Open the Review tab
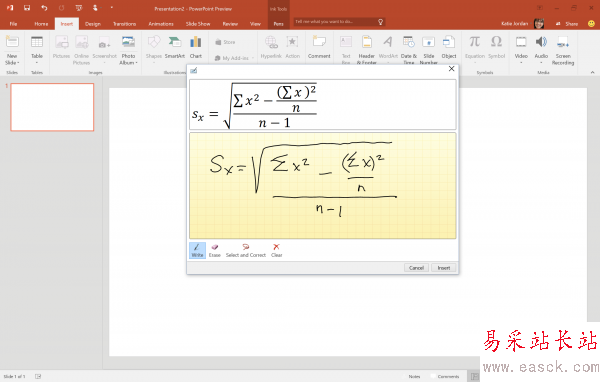 230,24
